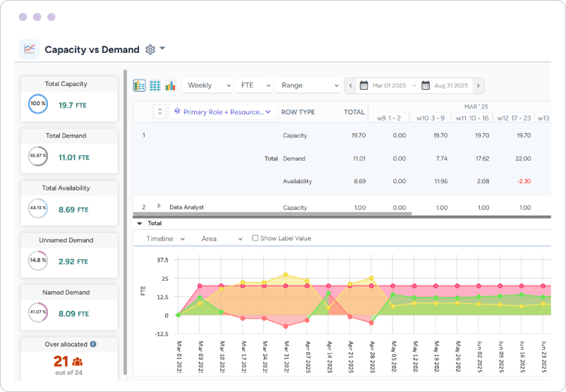Select the w10 3 - 9 week column header
This screenshot has width=566, height=392.
pos(430,118)
